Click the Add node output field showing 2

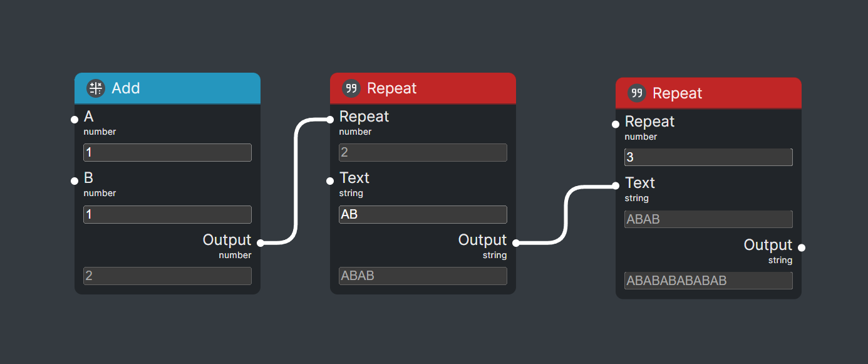[167, 276]
